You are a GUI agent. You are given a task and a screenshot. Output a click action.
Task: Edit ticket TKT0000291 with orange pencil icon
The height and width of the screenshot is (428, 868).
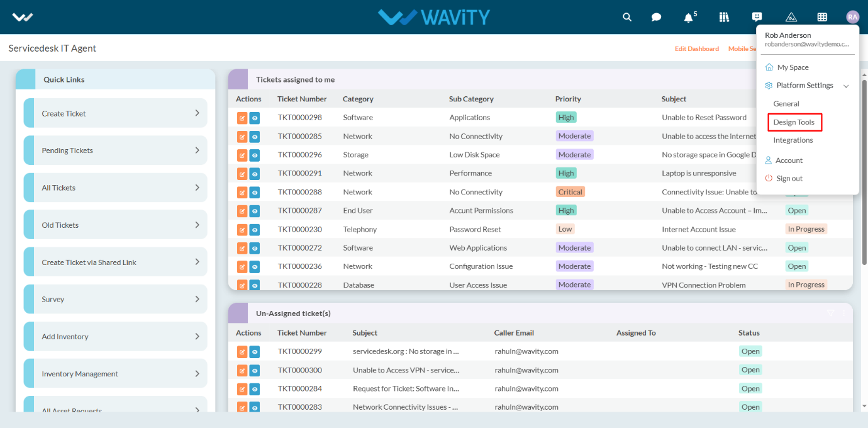(242, 174)
